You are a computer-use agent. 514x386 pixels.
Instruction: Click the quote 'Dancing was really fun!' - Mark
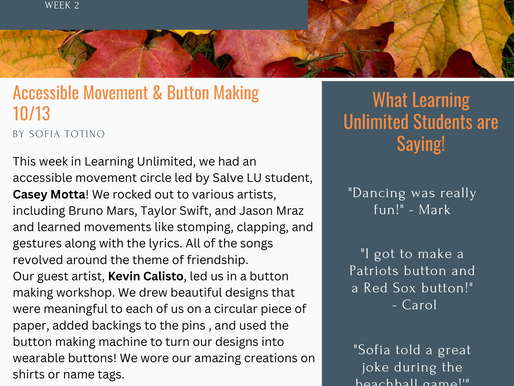click(412, 201)
